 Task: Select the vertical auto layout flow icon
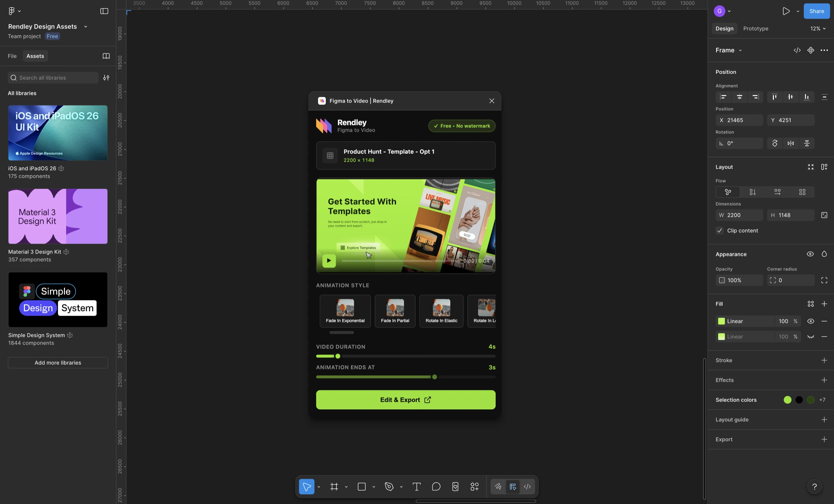tap(753, 192)
